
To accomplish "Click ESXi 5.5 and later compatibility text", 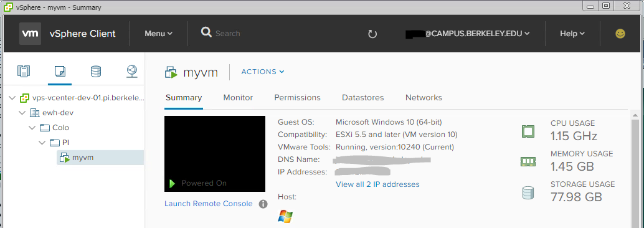I will point(396,135).
